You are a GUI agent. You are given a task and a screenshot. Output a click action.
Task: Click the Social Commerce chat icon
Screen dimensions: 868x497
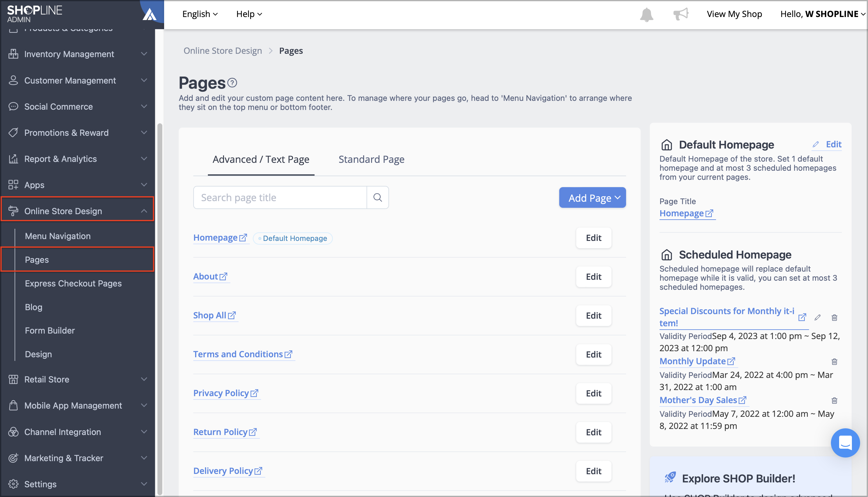[13, 107]
